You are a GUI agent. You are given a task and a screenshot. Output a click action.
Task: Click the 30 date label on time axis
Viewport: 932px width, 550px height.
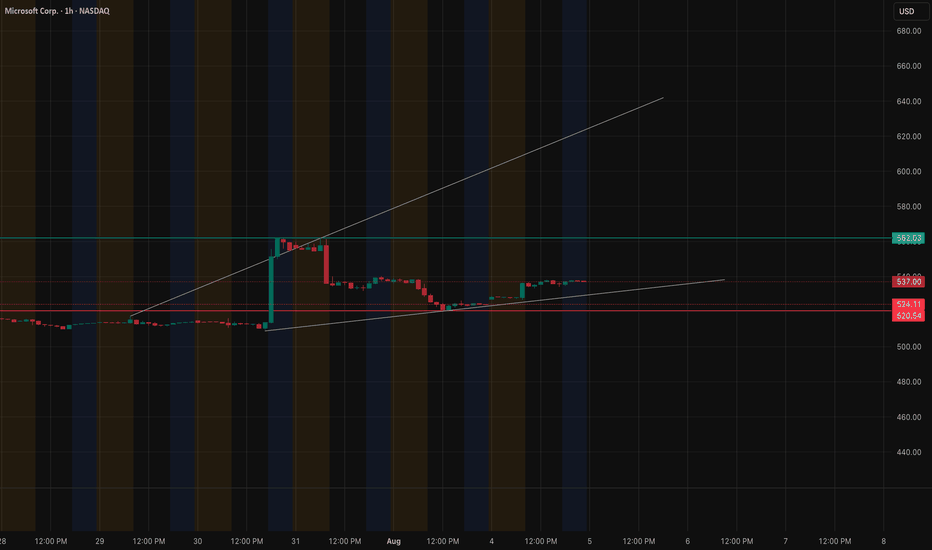coord(197,541)
